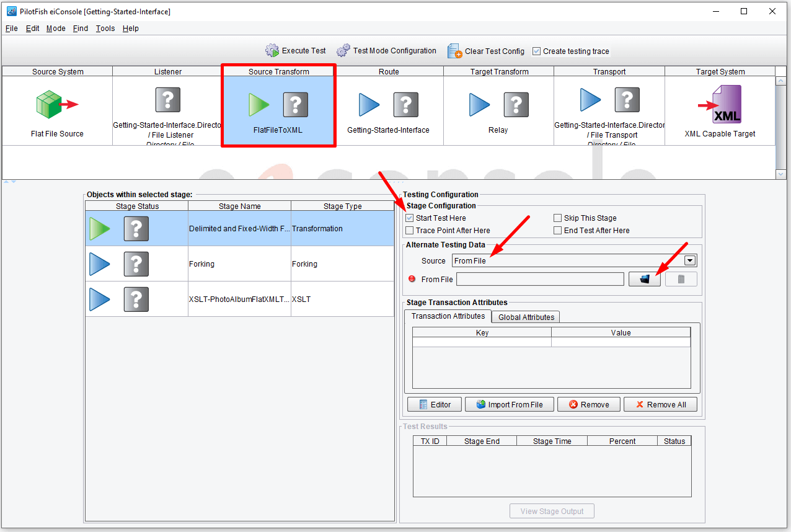Select the Flat File Source cube icon
791x532 pixels.
pyautogui.click(x=56, y=104)
